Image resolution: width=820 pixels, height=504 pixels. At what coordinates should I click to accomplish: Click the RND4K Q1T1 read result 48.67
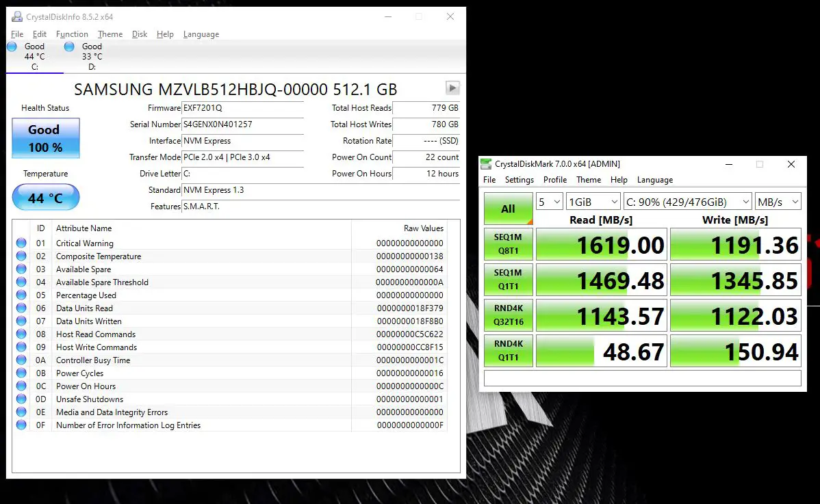pos(602,350)
